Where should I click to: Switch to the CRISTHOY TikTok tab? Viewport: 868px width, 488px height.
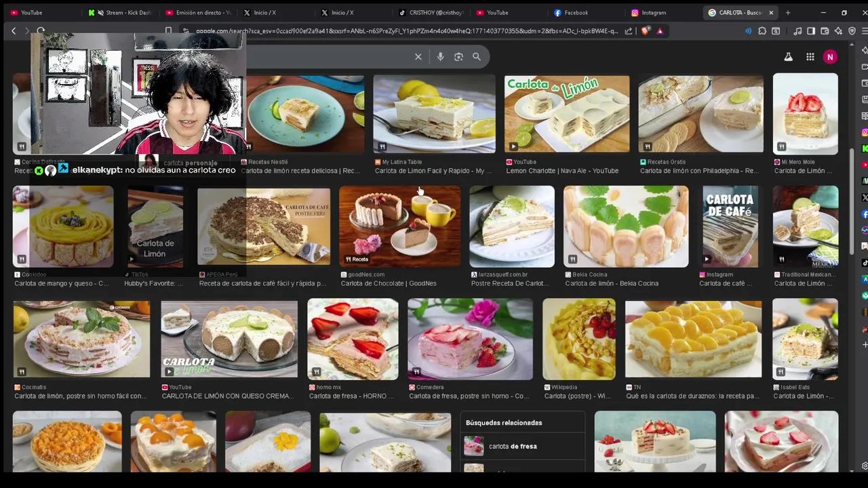tap(430, 12)
